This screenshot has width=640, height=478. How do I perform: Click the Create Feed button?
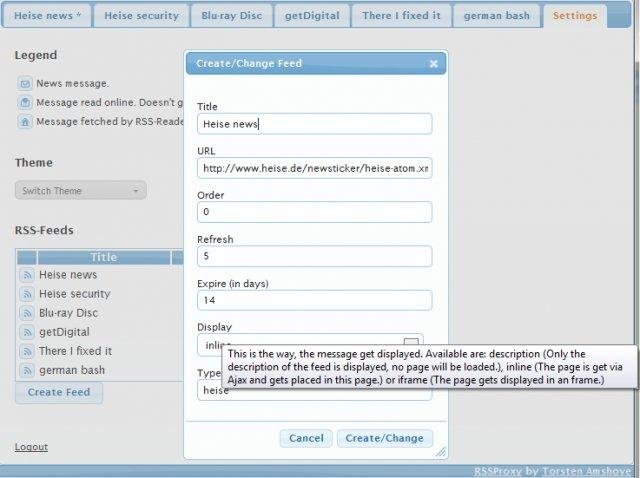(x=59, y=392)
